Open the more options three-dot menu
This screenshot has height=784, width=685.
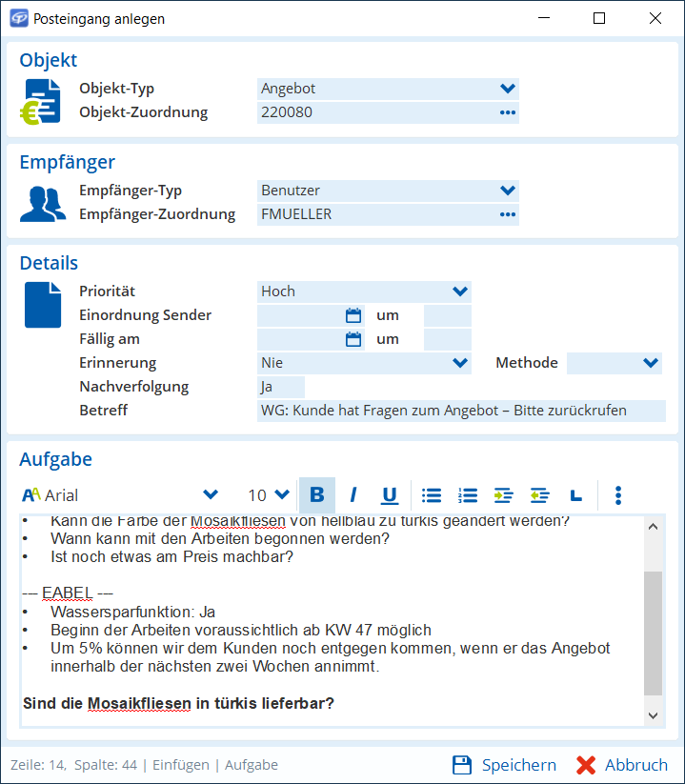[618, 495]
